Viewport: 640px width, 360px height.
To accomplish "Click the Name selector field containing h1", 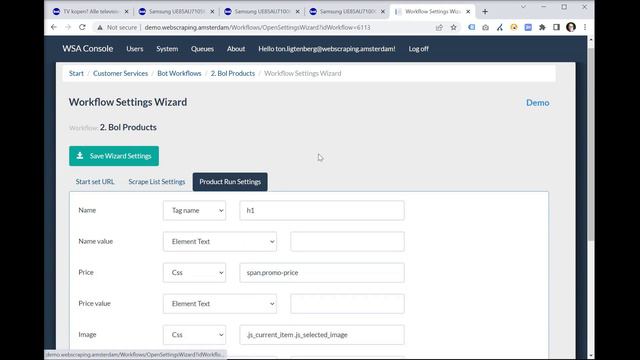I will click(x=322, y=211).
